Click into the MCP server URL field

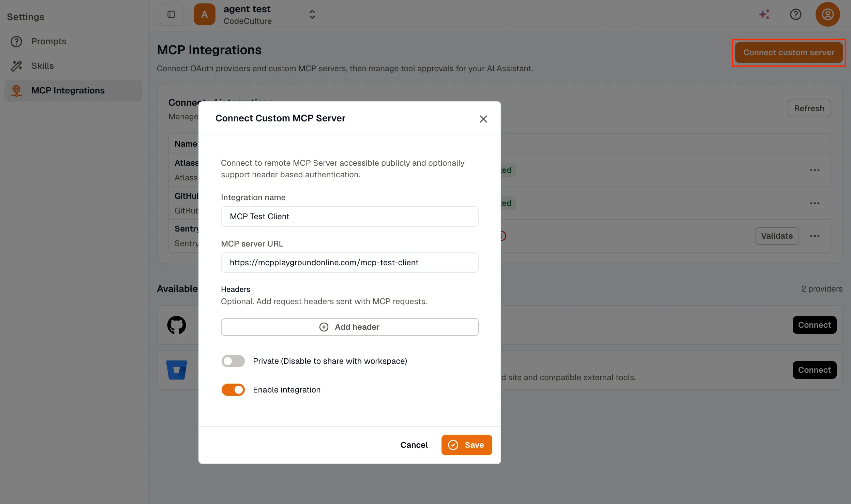(x=349, y=263)
